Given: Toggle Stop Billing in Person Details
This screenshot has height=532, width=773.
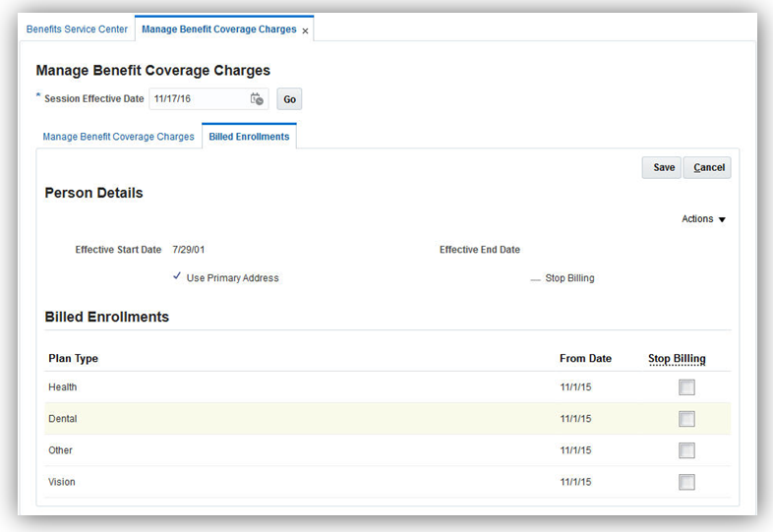Looking at the screenshot, I should pos(536,279).
